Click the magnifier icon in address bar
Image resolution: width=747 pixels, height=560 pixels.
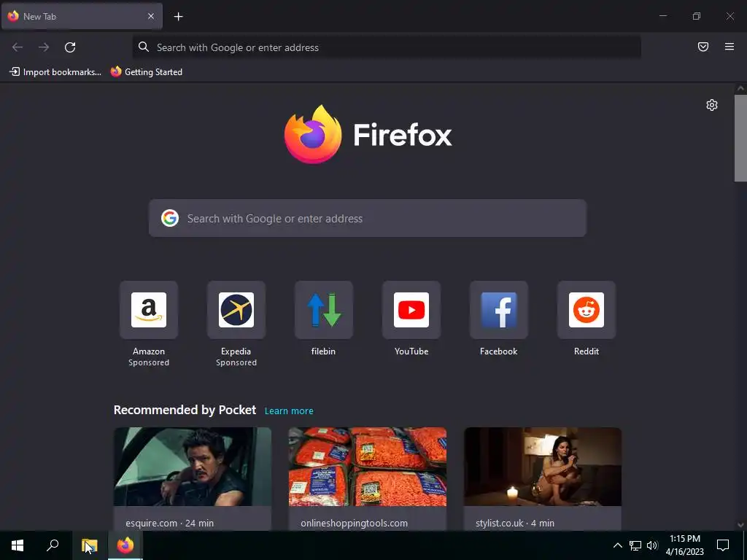144,47
